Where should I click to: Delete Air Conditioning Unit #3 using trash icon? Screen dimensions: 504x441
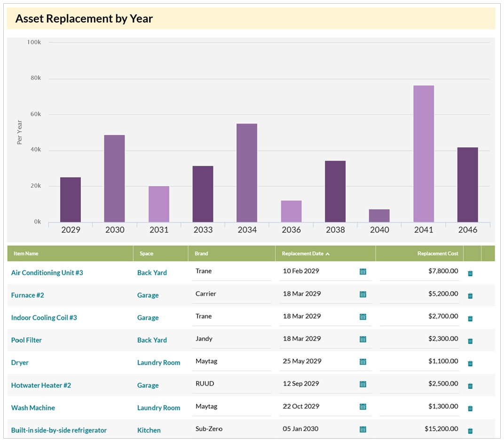470,273
